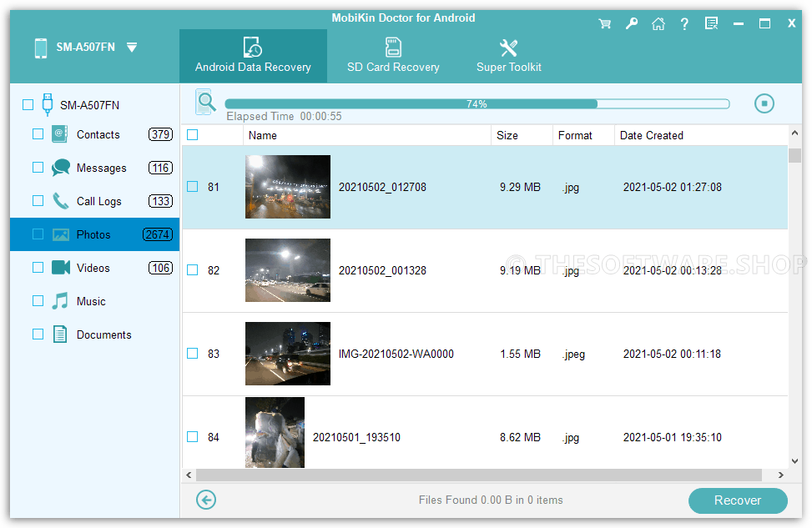Viewport: 812px width, 528px height.
Task: Select Videos category in sidebar
Action: click(93, 268)
